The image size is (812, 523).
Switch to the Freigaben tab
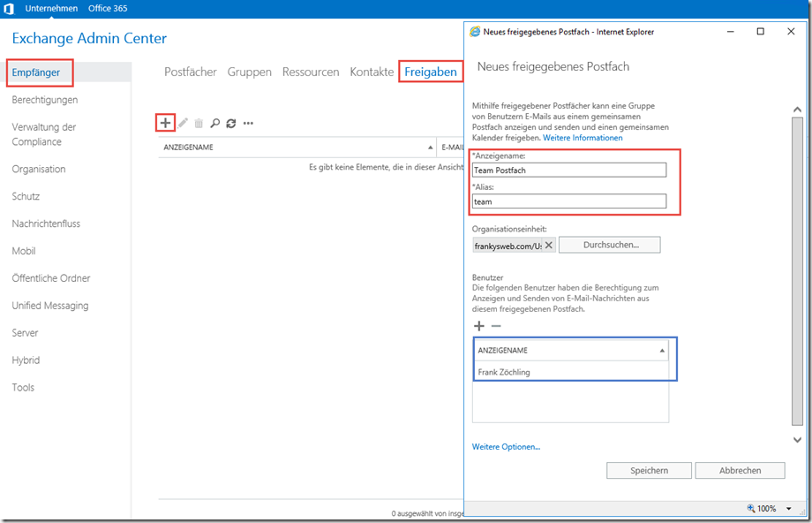click(x=431, y=72)
